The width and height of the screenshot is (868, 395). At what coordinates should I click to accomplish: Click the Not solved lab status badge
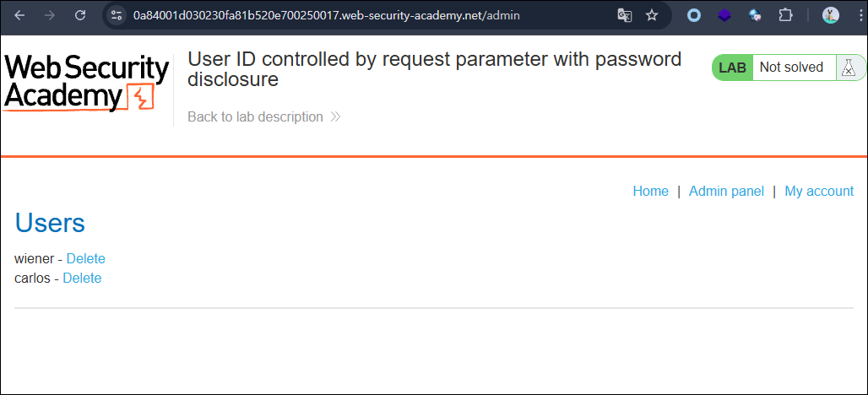coord(791,68)
